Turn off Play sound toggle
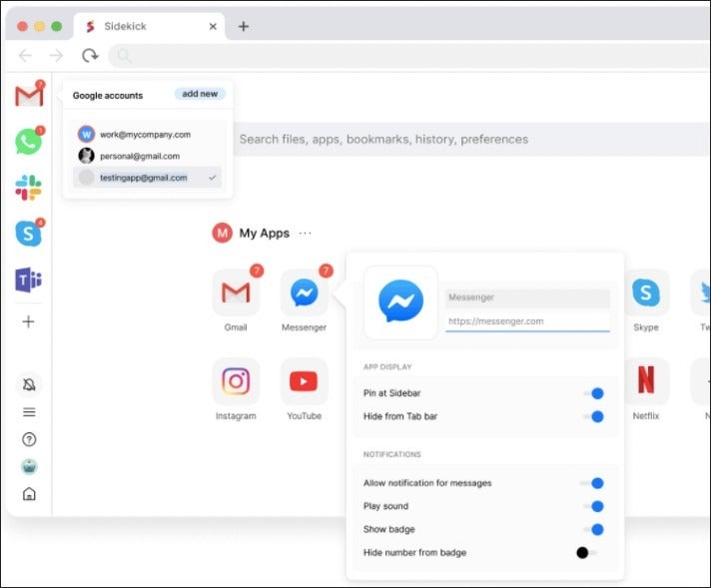 click(593, 506)
